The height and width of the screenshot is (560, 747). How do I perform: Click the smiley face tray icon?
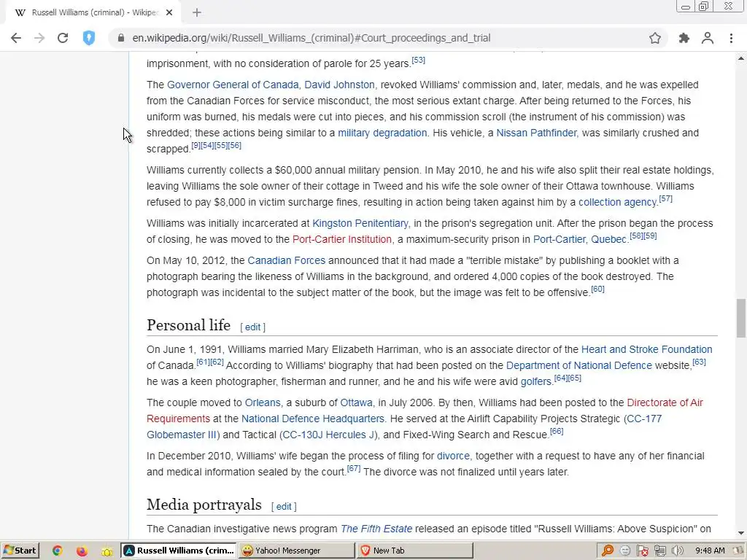625,551
